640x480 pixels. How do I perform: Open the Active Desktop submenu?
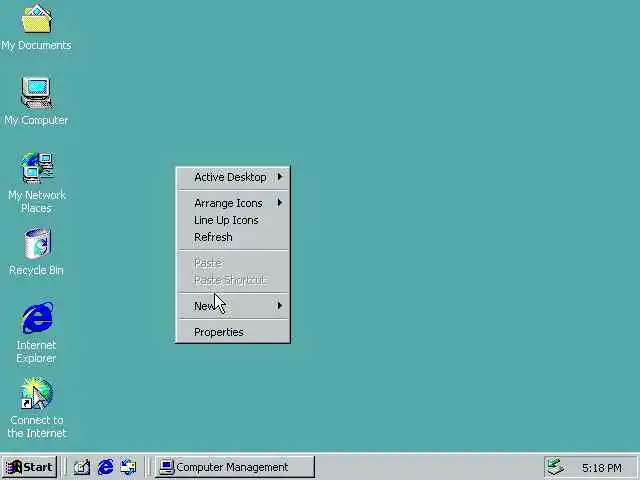point(233,177)
